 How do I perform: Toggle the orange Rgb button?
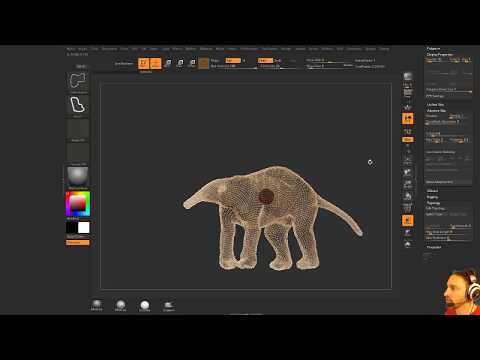[x=233, y=60]
